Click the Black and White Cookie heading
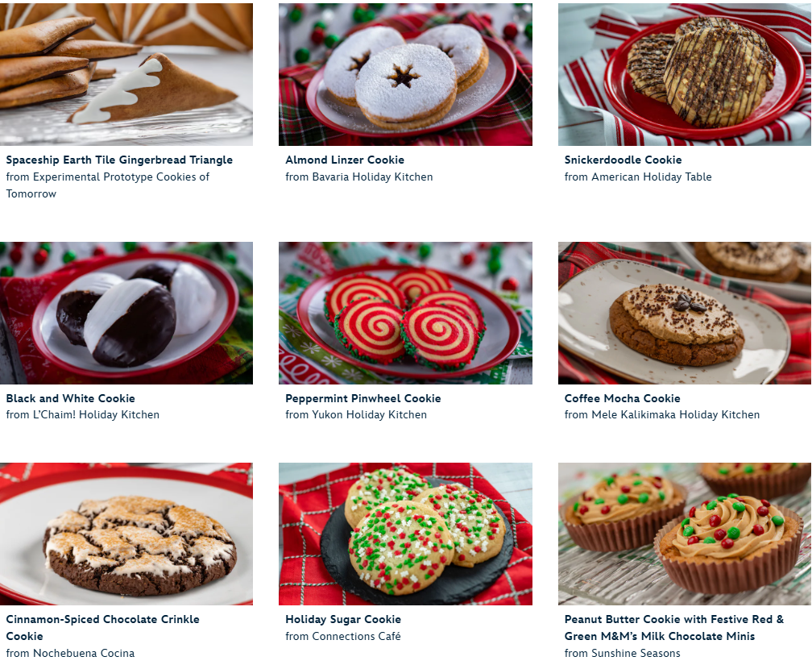The image size is (812, 665). point(70,398)
